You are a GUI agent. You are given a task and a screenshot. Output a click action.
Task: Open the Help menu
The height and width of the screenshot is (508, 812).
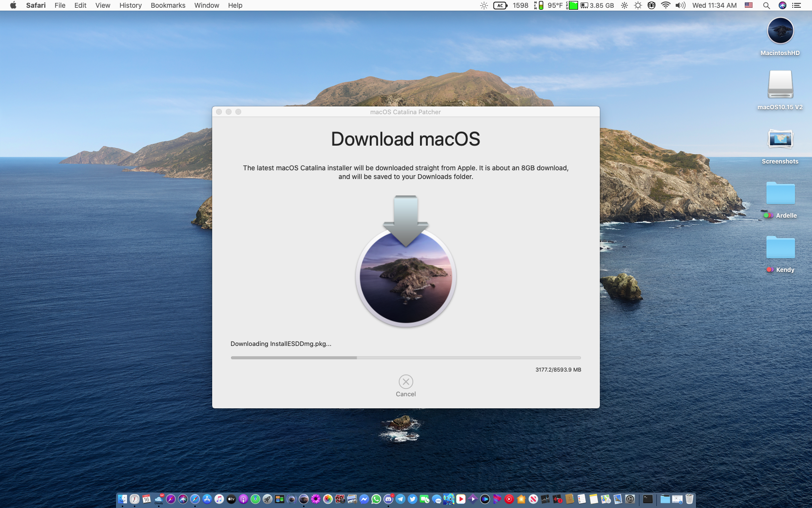pos(235,5)
